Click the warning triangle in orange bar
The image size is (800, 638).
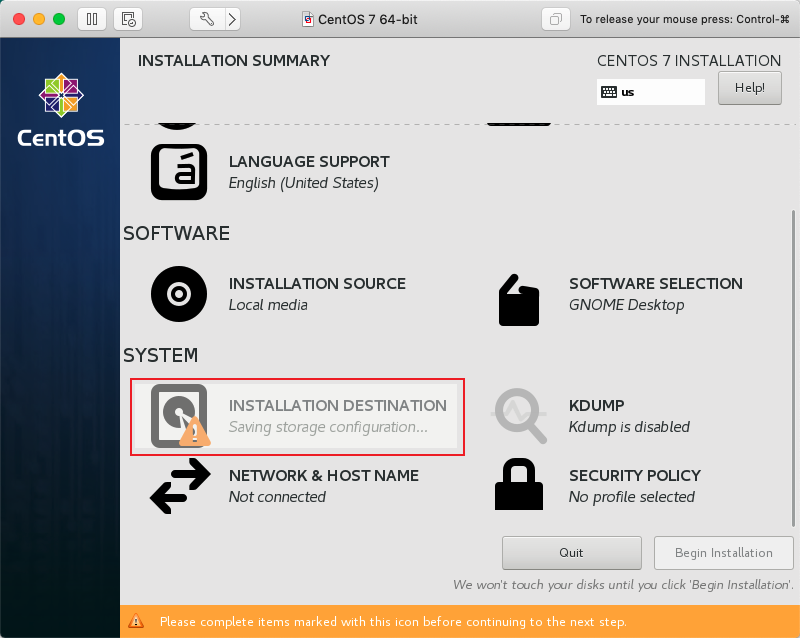pos(136,621)
